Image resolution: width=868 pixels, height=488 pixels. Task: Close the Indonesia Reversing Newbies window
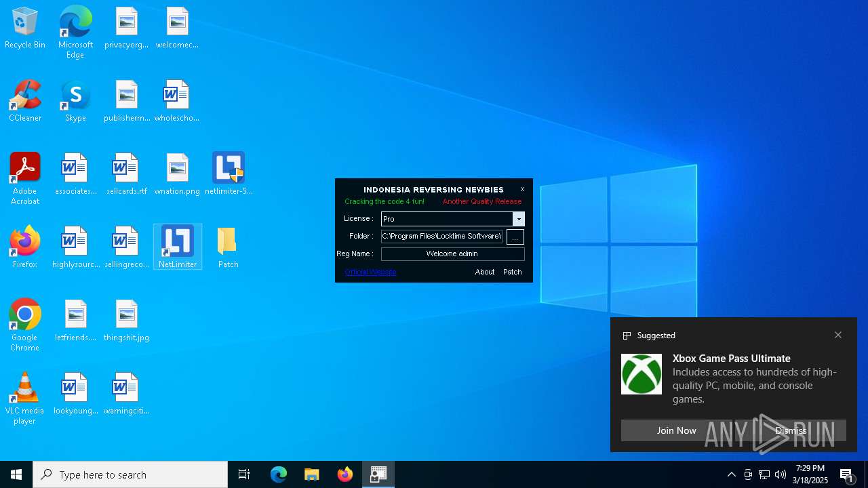pos(522,190)
